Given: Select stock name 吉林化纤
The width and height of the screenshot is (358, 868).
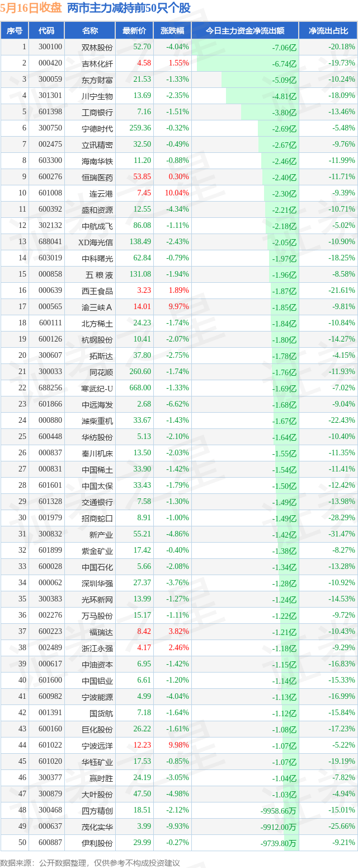Looking at the screenshot, I should (x=97, y=63).
